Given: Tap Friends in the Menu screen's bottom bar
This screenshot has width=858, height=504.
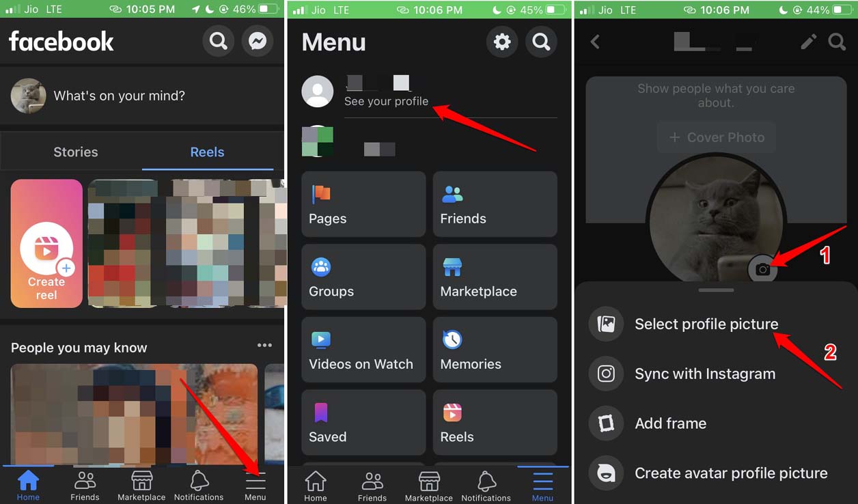Looking at the screenshot, I should [372, 486].
